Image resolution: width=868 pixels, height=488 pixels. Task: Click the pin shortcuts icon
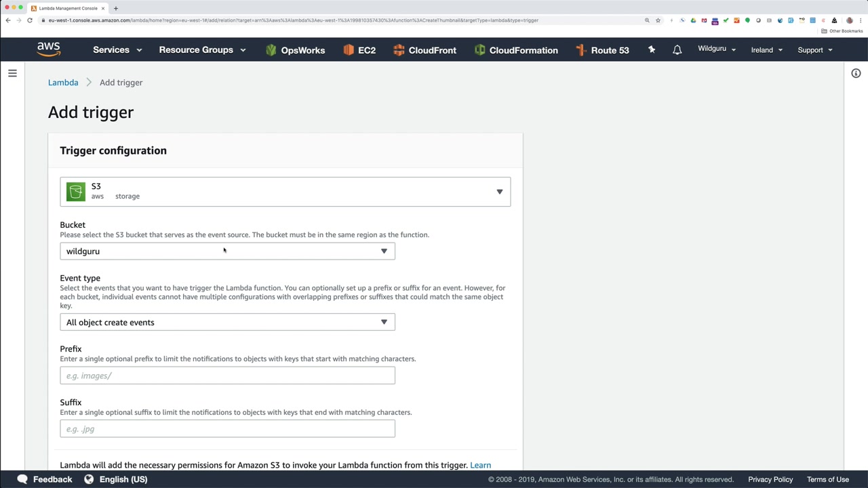coord(652,49)
